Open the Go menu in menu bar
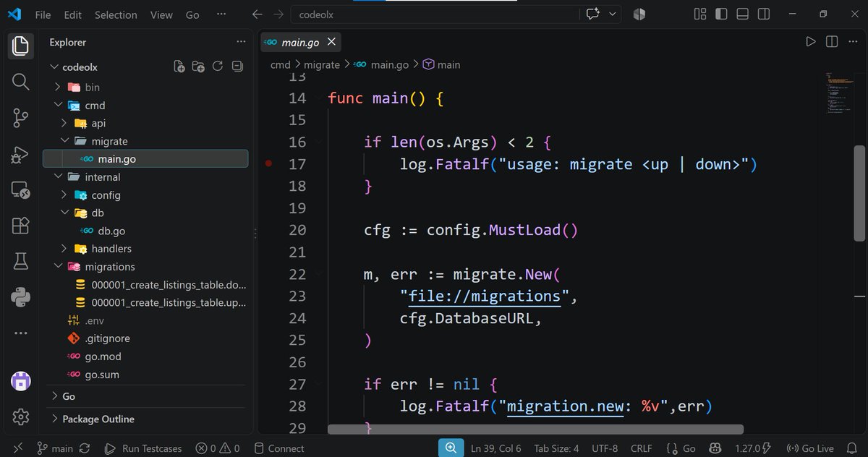Viewport: 868px width, 457px height. 192,14
